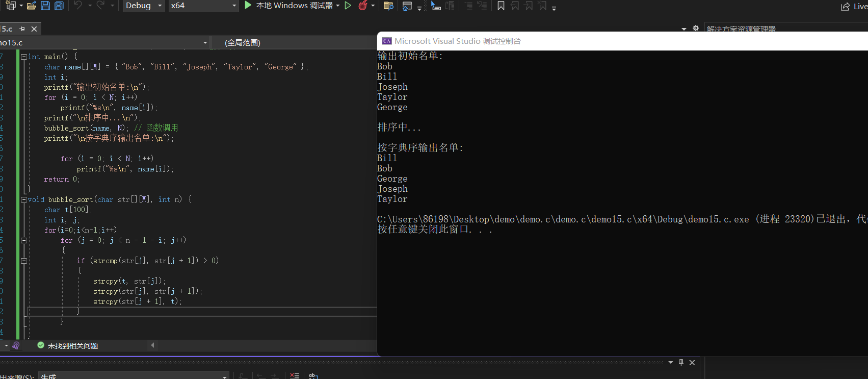Close the demo15.c editor tab
Viewport: 868px width, 379px height.
pyautogui.click(x=34, y=29)
